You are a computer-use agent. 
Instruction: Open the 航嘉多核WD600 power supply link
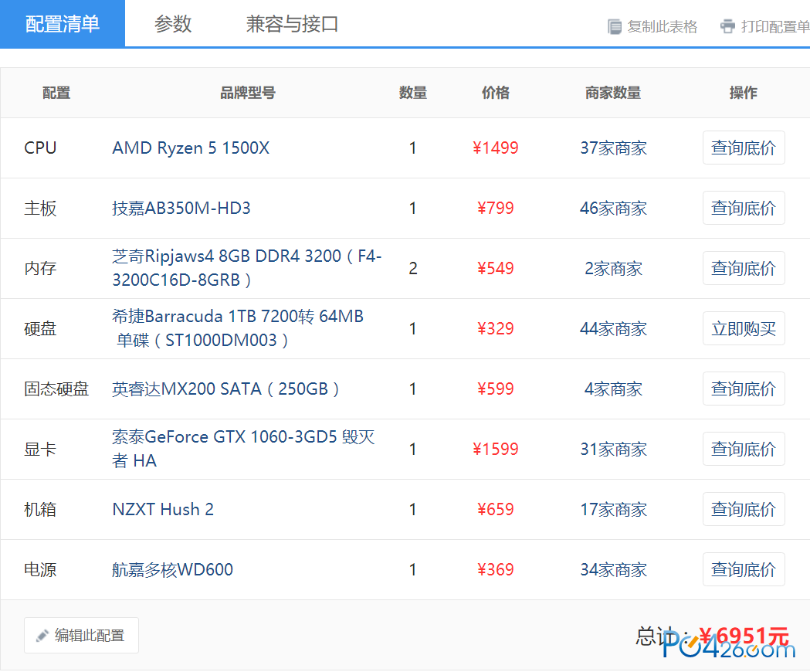click(x=172, y=569)
